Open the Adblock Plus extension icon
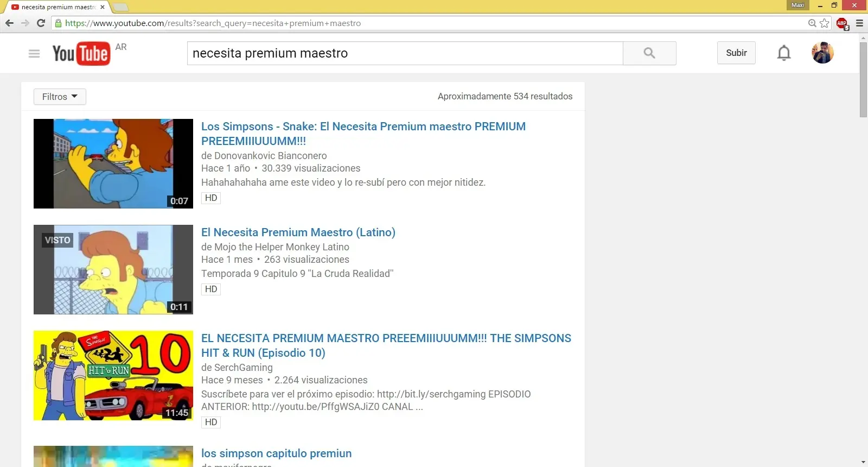 point(843,23)
